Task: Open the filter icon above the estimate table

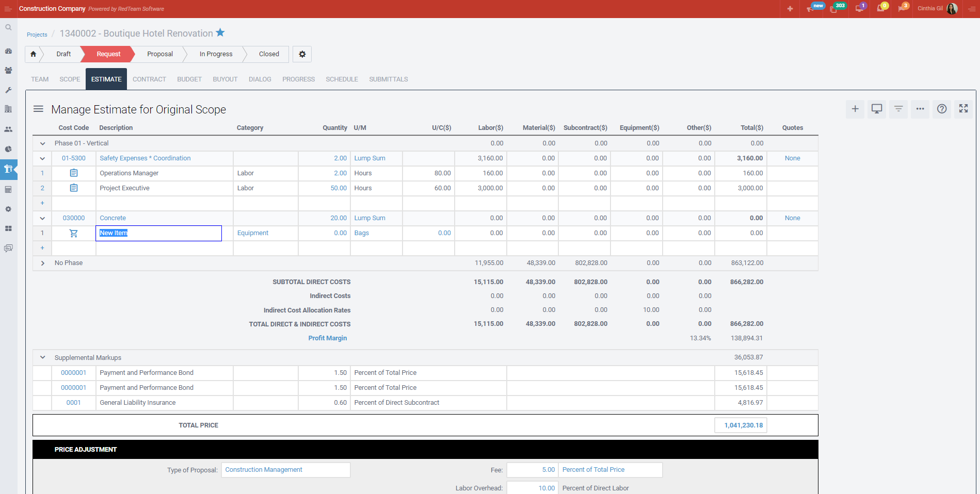Action: point(898,109)
